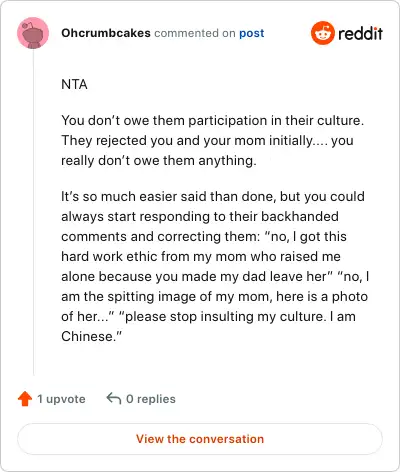
Task: Click the "commented on" gray text
Action: [x=195, y=33]
